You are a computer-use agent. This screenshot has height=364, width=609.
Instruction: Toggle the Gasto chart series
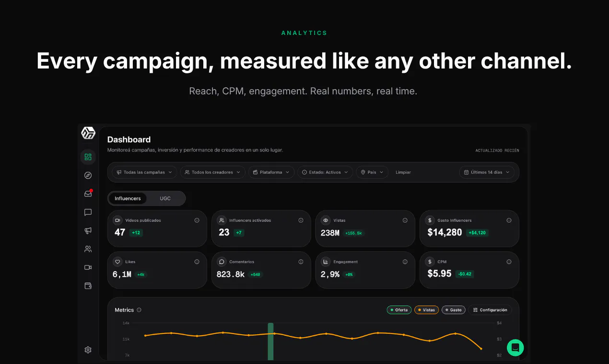tap(454, 310)
